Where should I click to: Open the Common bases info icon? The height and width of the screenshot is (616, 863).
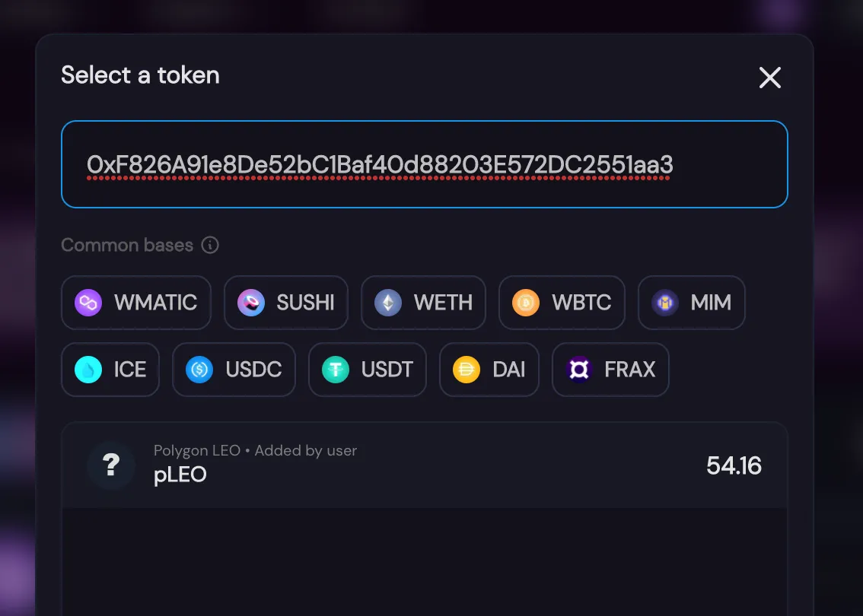210,245
